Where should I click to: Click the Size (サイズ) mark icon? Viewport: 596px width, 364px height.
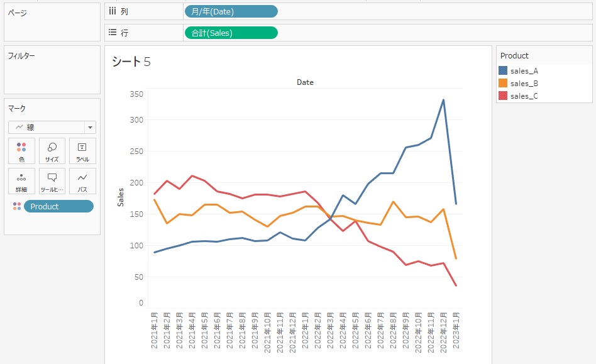52,150
